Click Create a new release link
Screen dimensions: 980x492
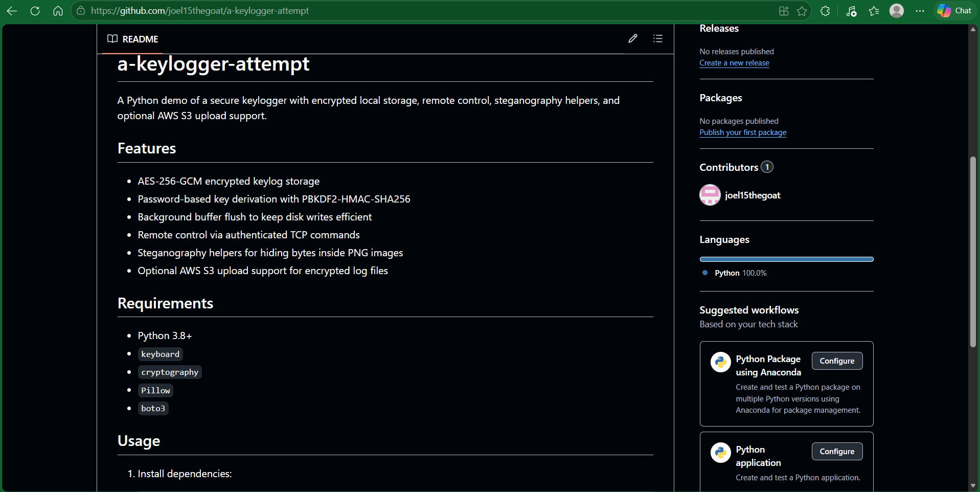(x=734, y=63)
